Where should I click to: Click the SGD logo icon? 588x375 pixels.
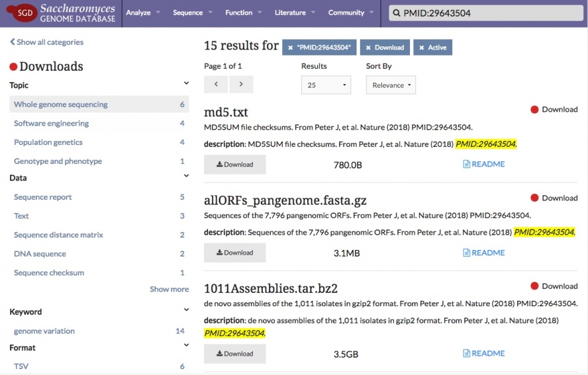pyautogui.click(x=23, y=13)
